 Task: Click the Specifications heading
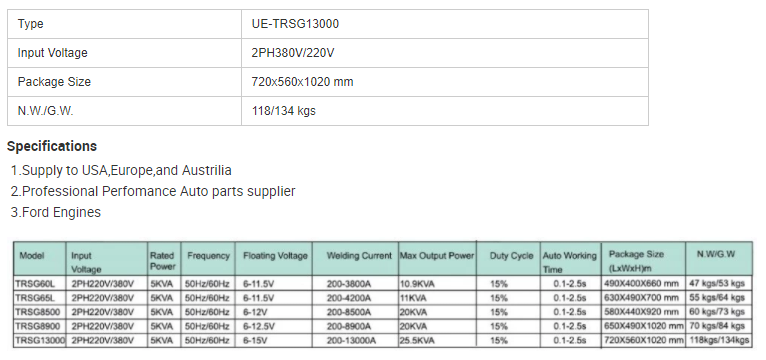pos(52,146)
